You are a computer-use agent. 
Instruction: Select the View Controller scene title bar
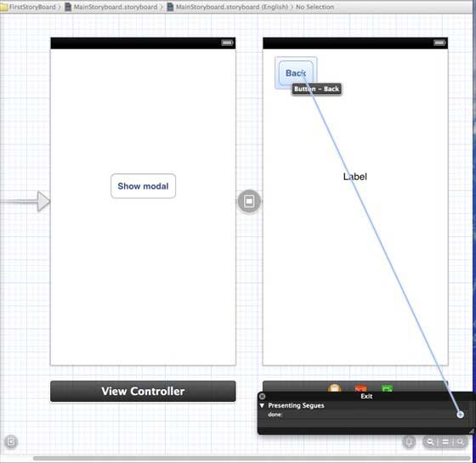pos(143,391)
